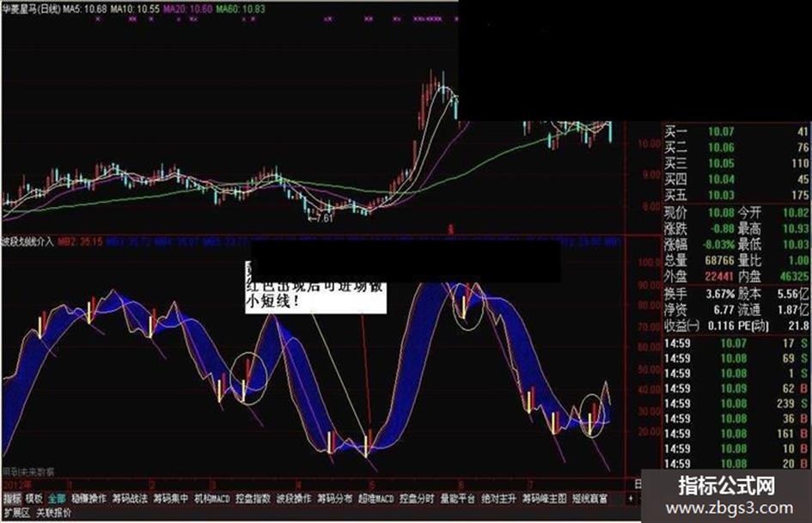This screenshot has height=523, width=812.
Task: Switch to the 筹码峰主图 indicator
Action: click(544, 499)
